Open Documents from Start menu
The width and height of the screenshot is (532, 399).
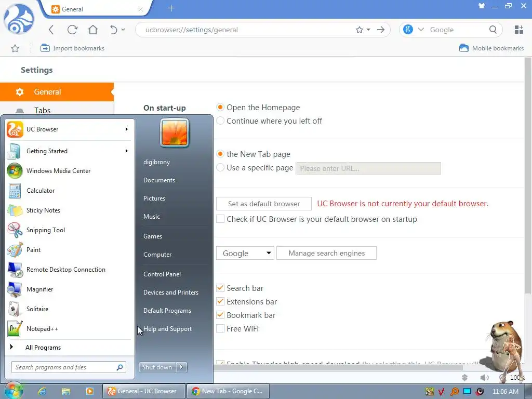click(x=159, y=180)
